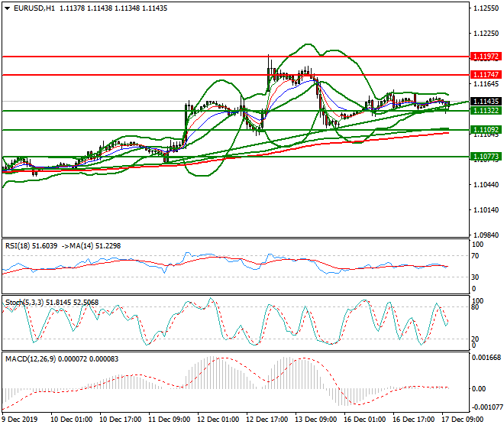Click the 17 Dec 09:00 time axis label
This screenshot has width=504, height=428.
(x=463, y=420)
